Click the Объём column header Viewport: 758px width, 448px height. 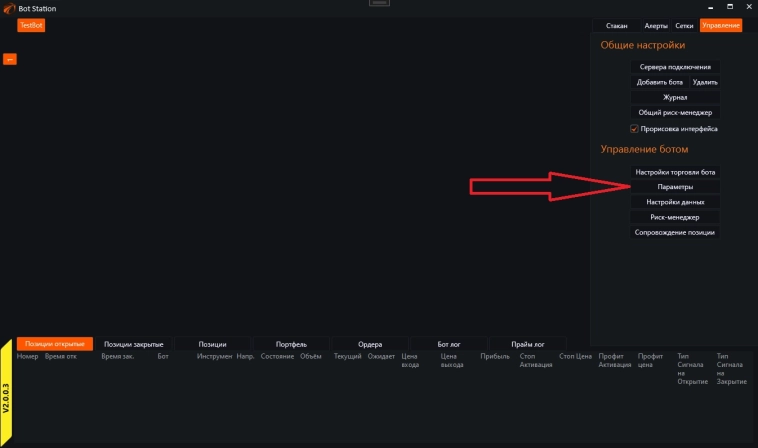click(x=310, y=356)
